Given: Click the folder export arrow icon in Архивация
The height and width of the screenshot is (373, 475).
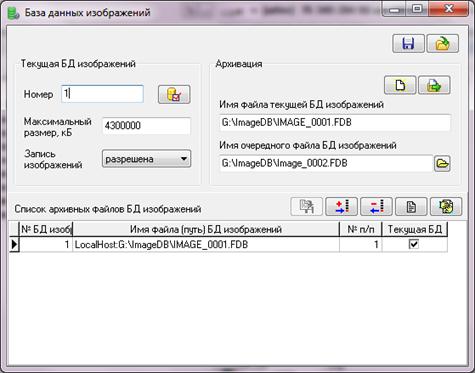Looking at the screenshot, I should 434,85.
